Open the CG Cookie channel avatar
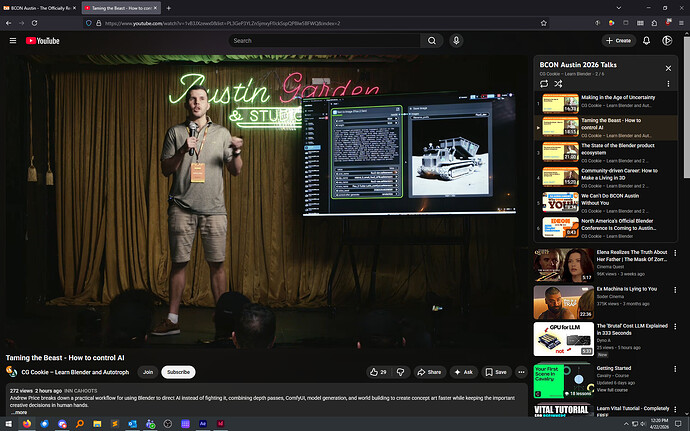 tap(11, 372)
